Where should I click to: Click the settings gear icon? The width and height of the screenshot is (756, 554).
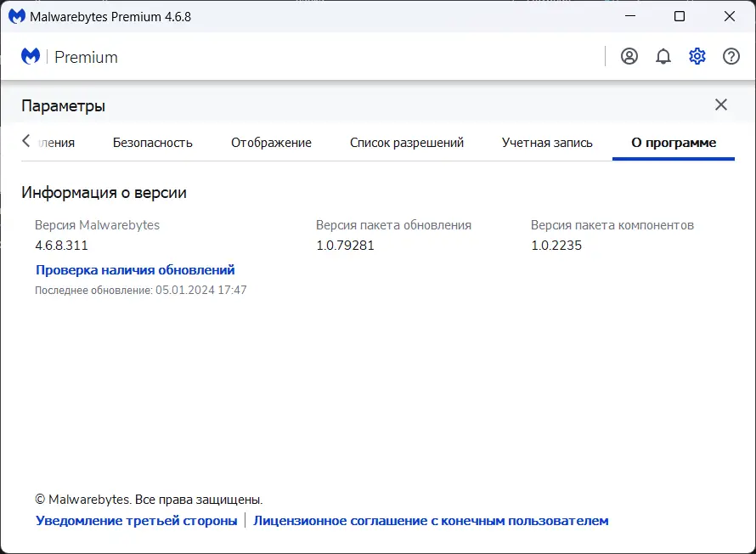pyautogui.click(x=697, y=57)
